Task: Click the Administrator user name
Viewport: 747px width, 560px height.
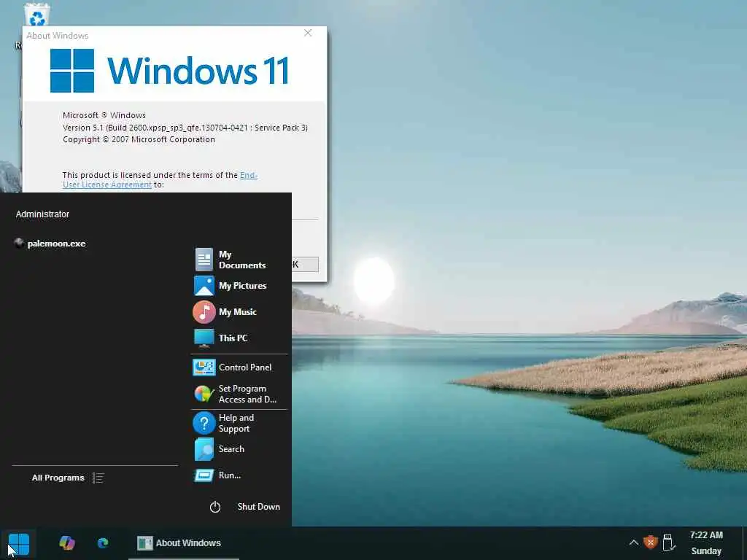Action: (42, 214)
